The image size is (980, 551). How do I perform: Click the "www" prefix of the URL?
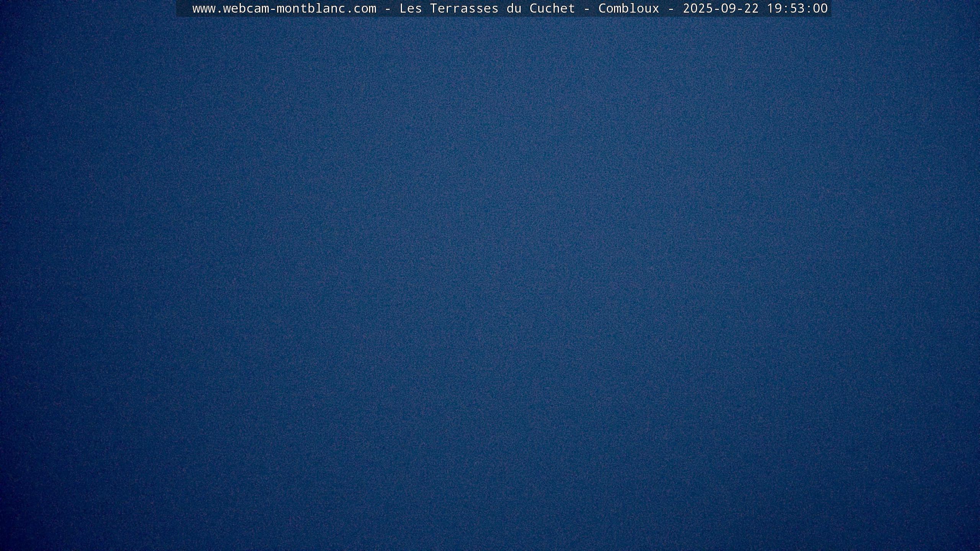(x=204, y=8)
